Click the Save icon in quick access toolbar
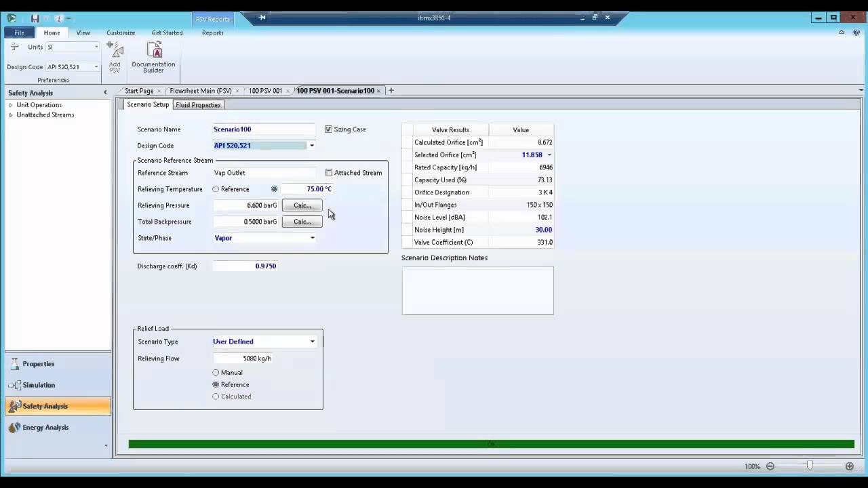The image size is (868, 488). pyautogui.click(x=35, y=18)
